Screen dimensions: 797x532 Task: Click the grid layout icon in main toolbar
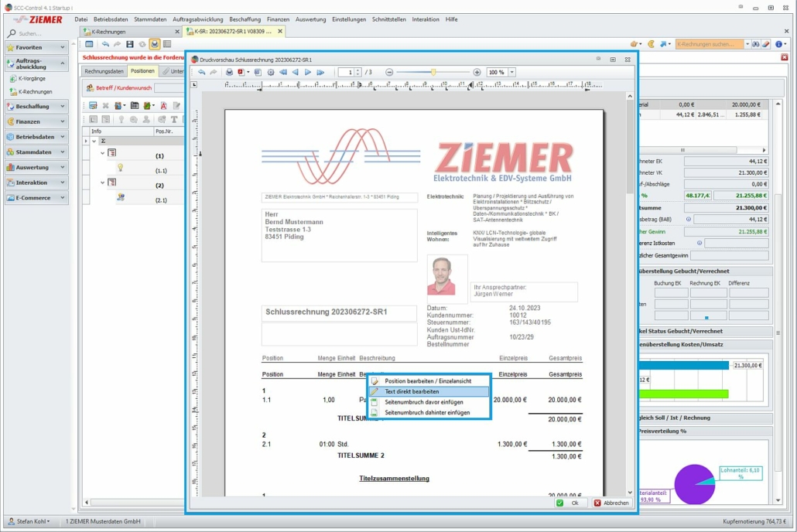(x=166, y=44)
